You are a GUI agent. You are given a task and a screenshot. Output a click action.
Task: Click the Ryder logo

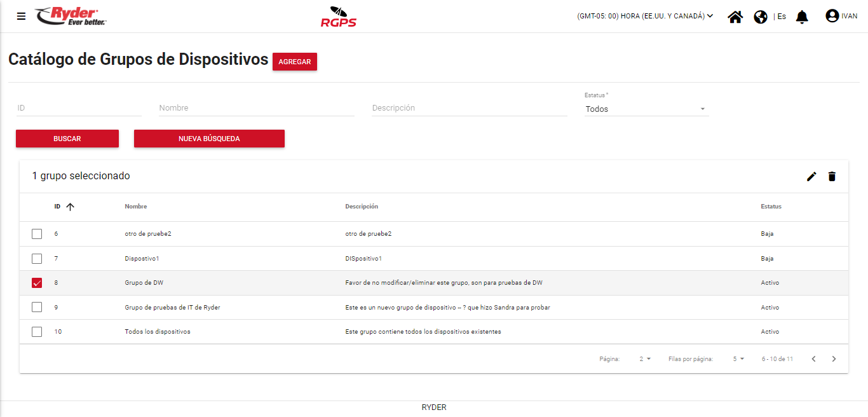click(x=71, y=16)
